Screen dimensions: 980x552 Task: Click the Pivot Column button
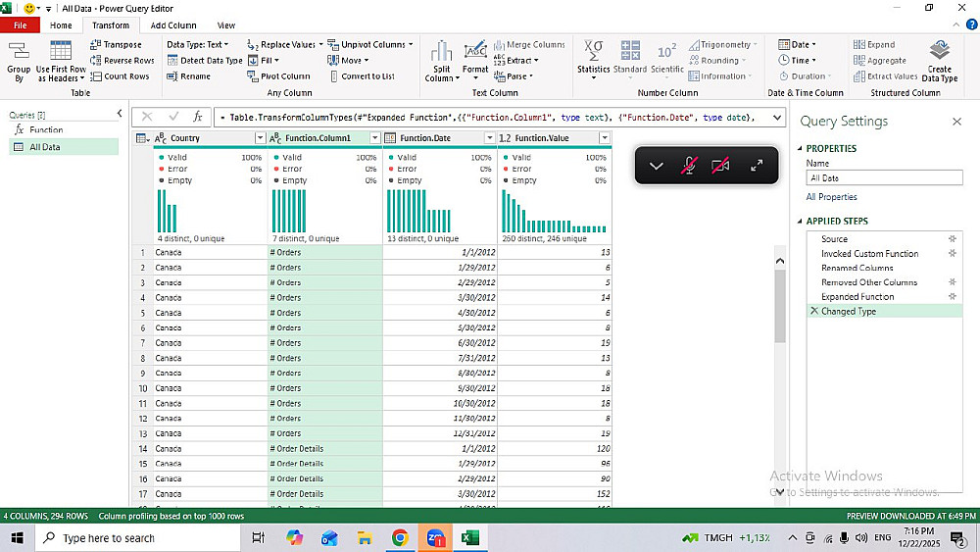[278, 75]
